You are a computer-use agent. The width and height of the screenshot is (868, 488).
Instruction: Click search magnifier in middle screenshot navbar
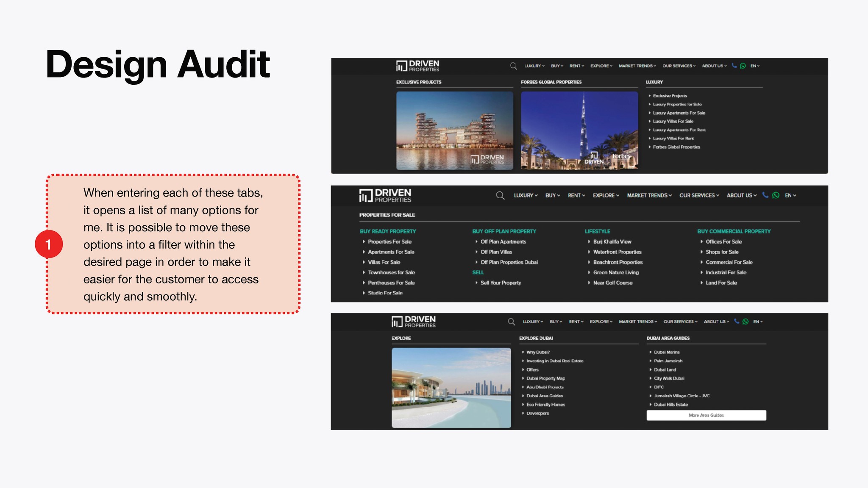(500, 195)
